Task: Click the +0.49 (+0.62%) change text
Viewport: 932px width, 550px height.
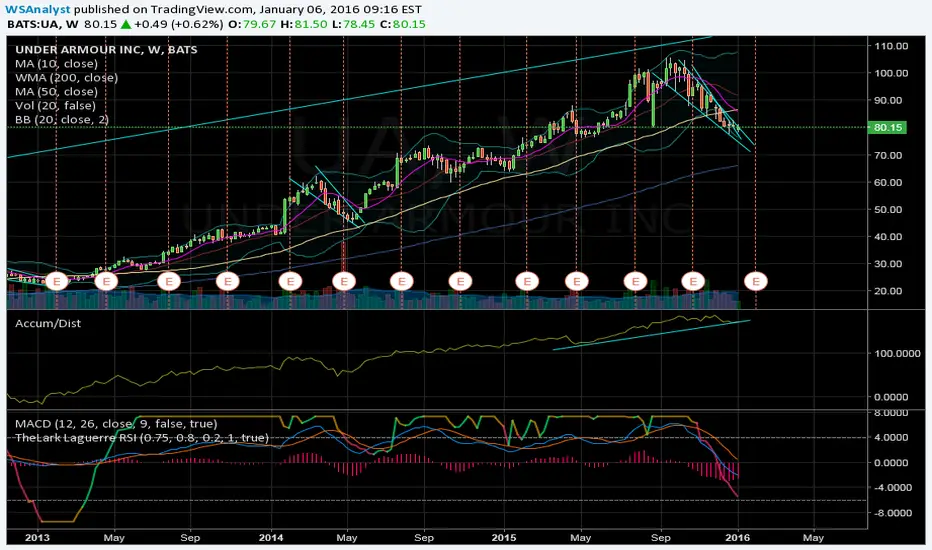Action: 178,24
